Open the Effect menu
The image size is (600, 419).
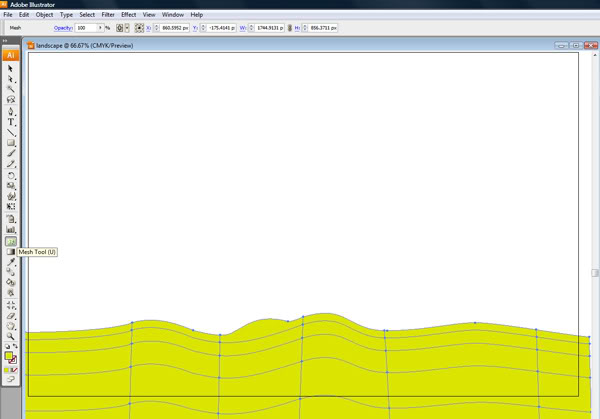(129, 15)
